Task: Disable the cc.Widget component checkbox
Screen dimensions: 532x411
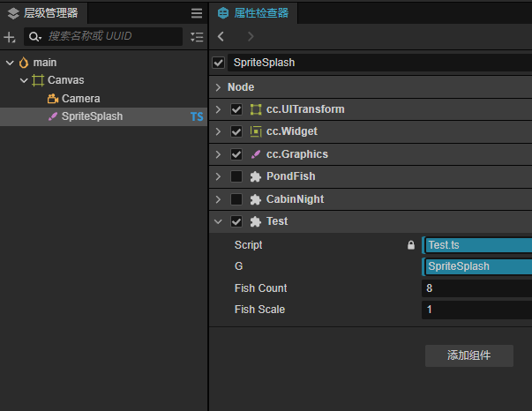Action: tap(236, 131)
